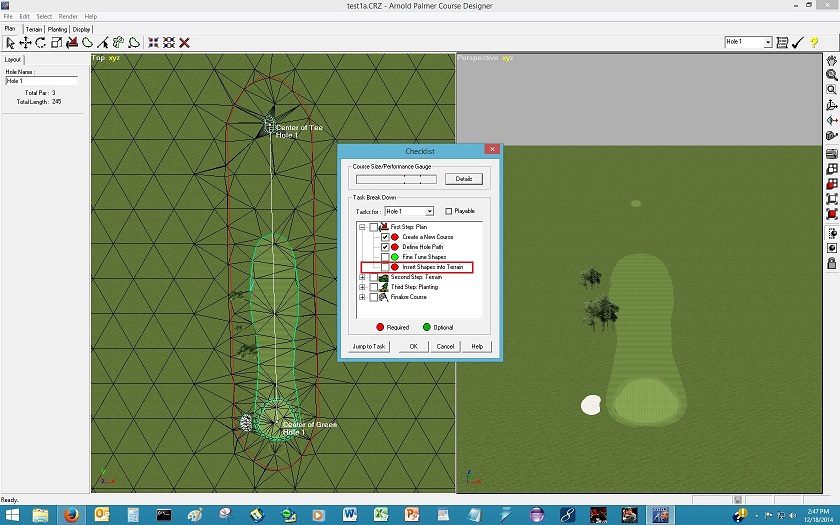Click the dotted-box sphere render region icon
The image size is (840, 525).
(831, 234)
